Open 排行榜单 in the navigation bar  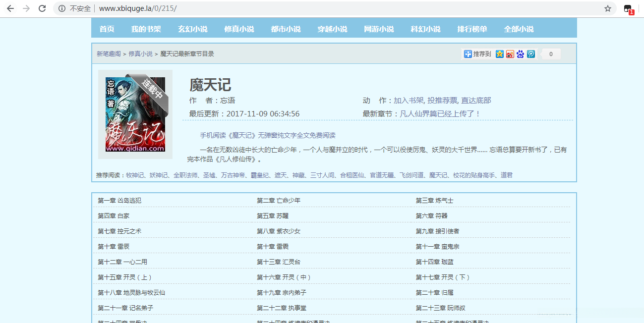click(472, 29)
